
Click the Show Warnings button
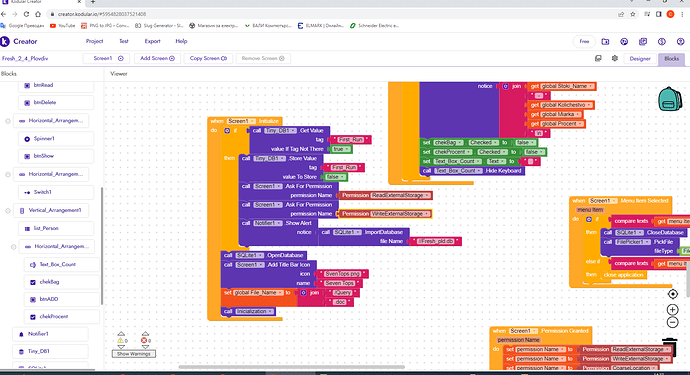coord(133,354)
